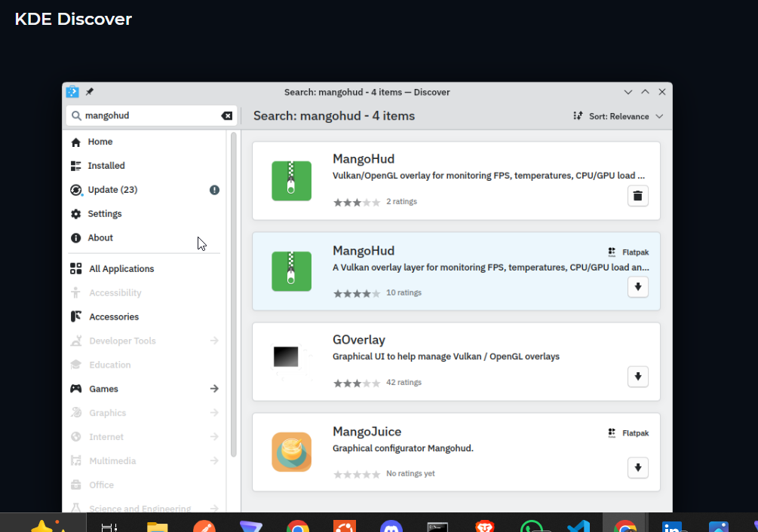Install GOverlay with download button
The height and width of the screenshot is (532, 758).
[637, 377]
